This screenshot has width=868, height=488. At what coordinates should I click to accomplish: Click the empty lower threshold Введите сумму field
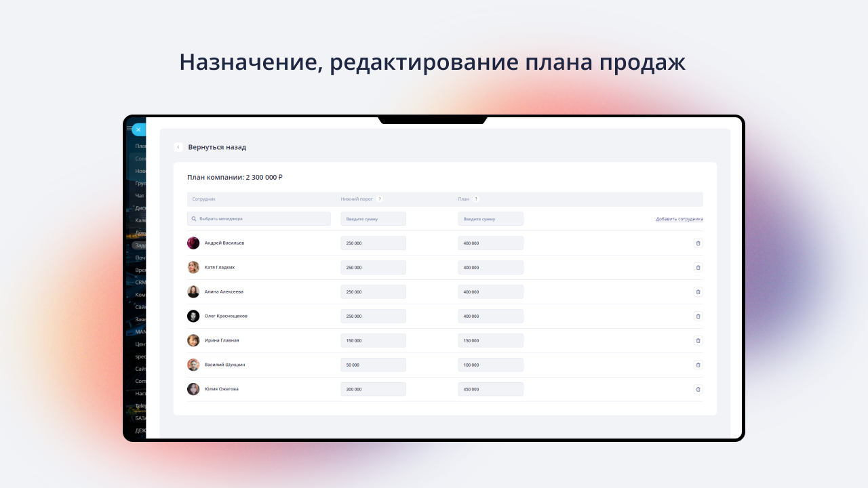[374, 219]
